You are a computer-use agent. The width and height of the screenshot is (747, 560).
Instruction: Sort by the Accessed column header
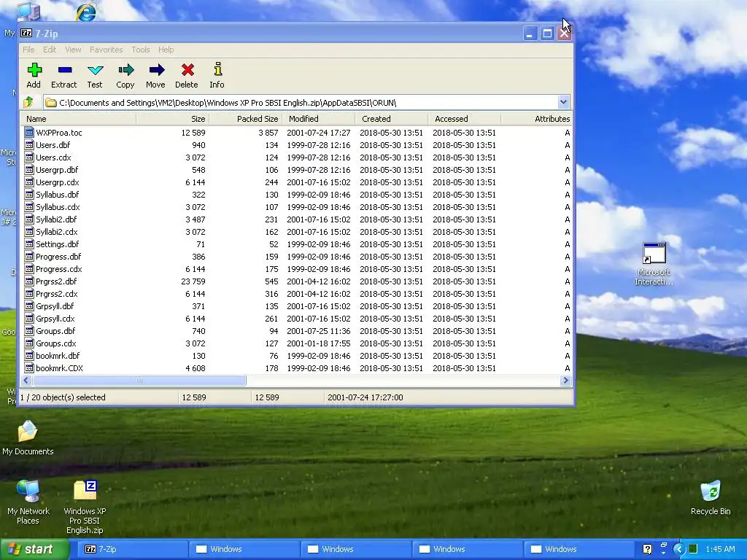point(465,119)
